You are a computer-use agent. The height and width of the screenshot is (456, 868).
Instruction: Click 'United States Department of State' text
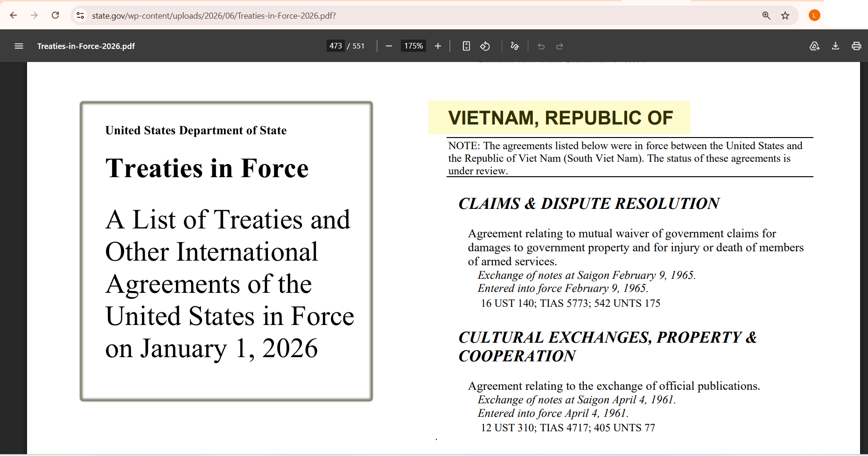coord(196,131)
